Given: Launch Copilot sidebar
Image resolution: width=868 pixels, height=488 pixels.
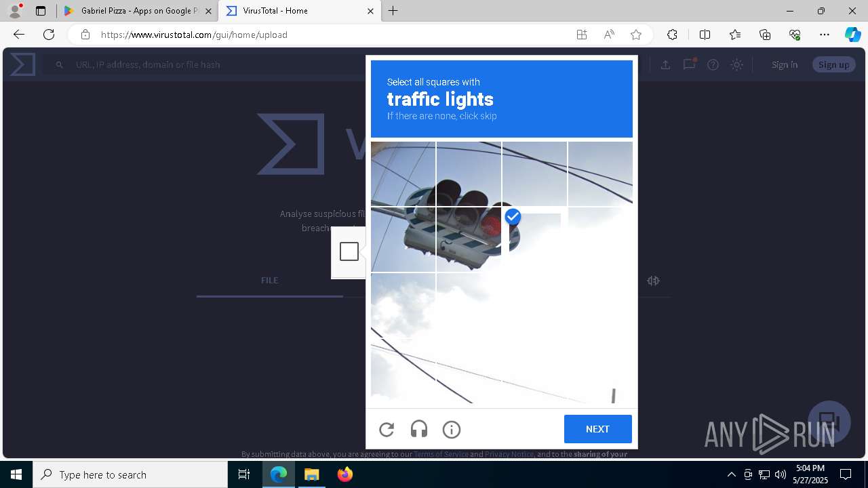Looking at the screenshot, I should pos(852,35).
